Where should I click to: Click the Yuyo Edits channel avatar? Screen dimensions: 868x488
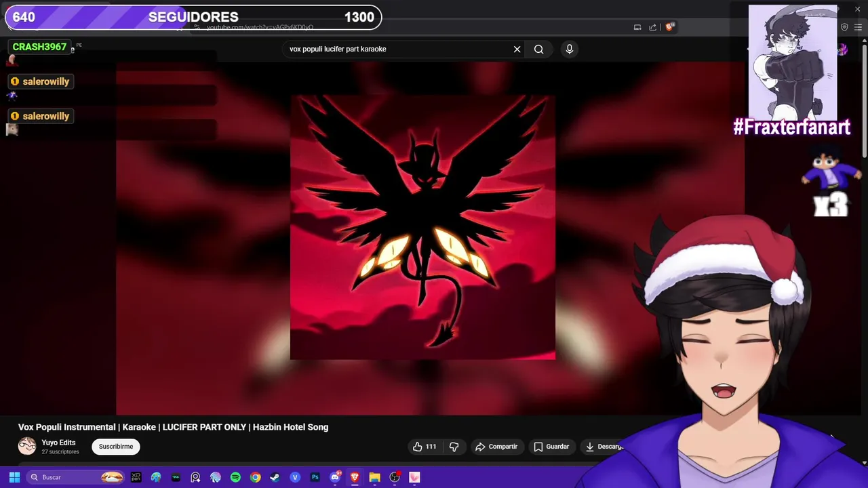(x=27, y=446)
